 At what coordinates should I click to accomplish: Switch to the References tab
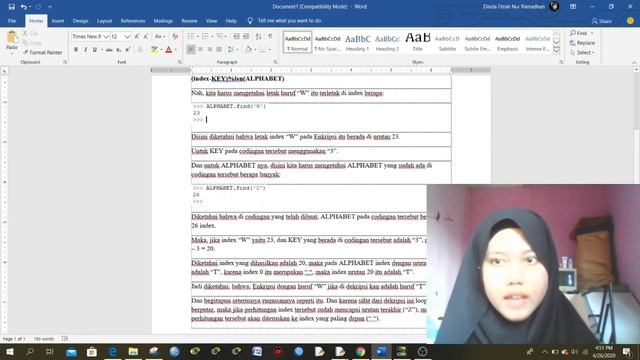(x=133, y=20)
